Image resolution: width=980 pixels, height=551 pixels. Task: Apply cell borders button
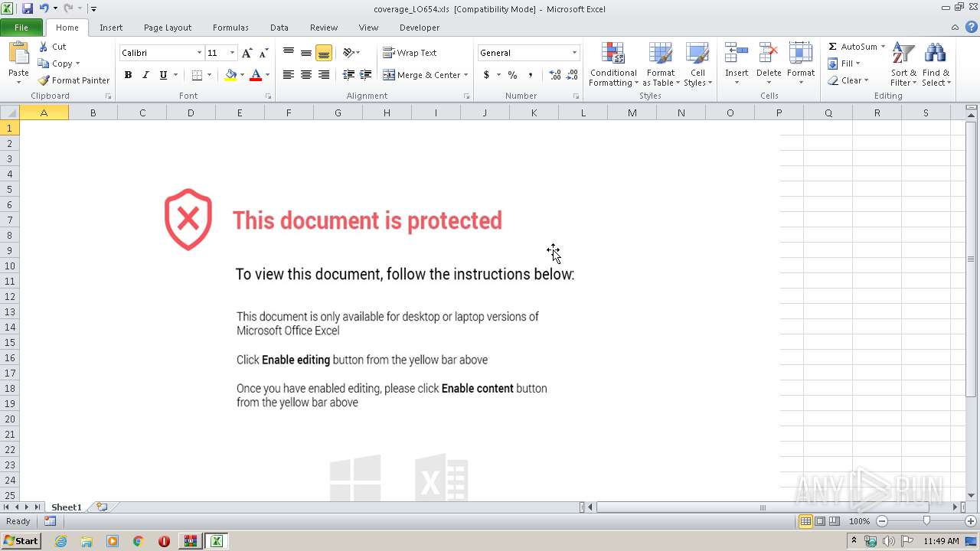198,75
